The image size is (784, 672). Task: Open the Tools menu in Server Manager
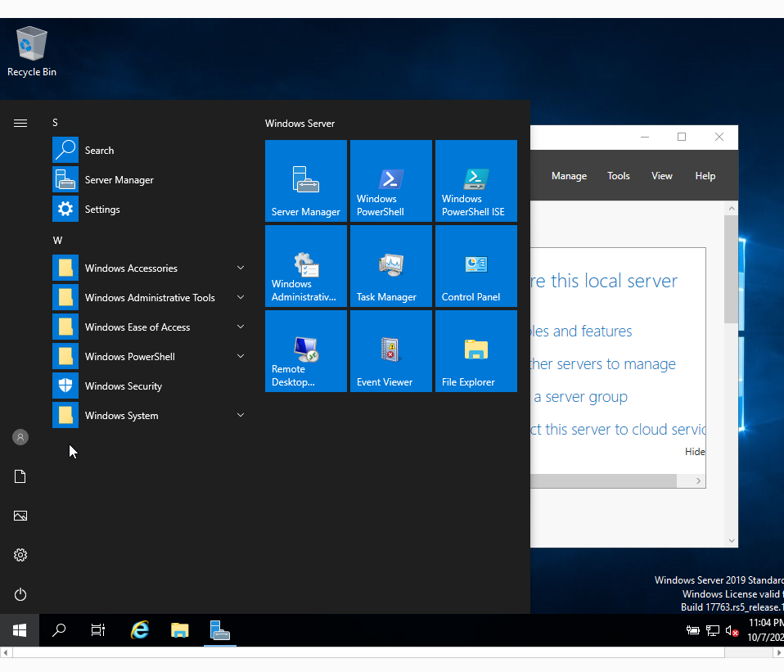[619, 176]
